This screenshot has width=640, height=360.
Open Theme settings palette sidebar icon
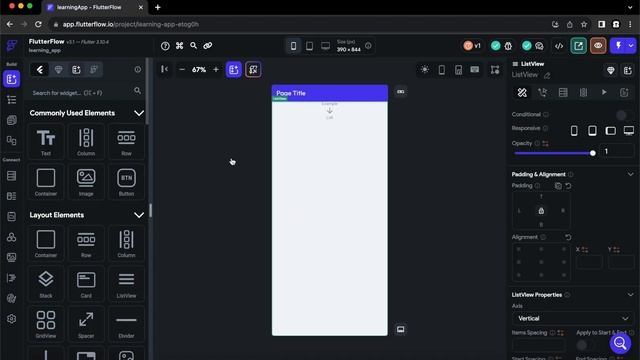click(x=11, y=298)
